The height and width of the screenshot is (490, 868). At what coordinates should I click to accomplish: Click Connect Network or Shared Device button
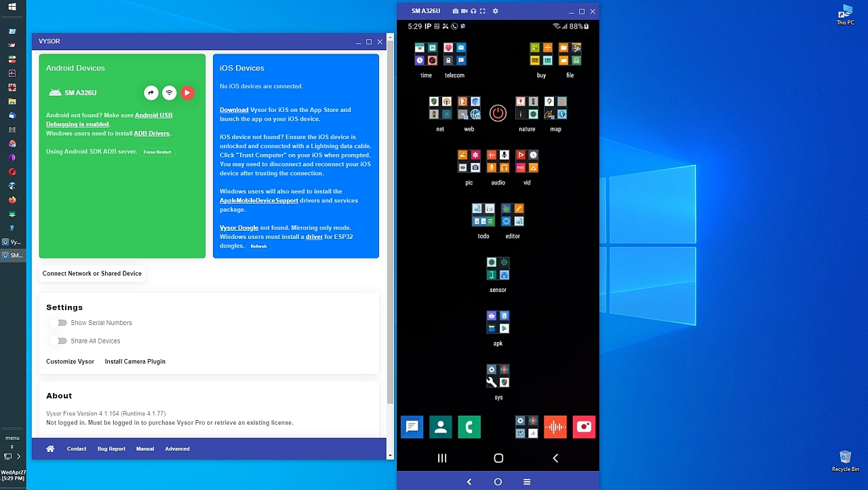coord(92,274)
